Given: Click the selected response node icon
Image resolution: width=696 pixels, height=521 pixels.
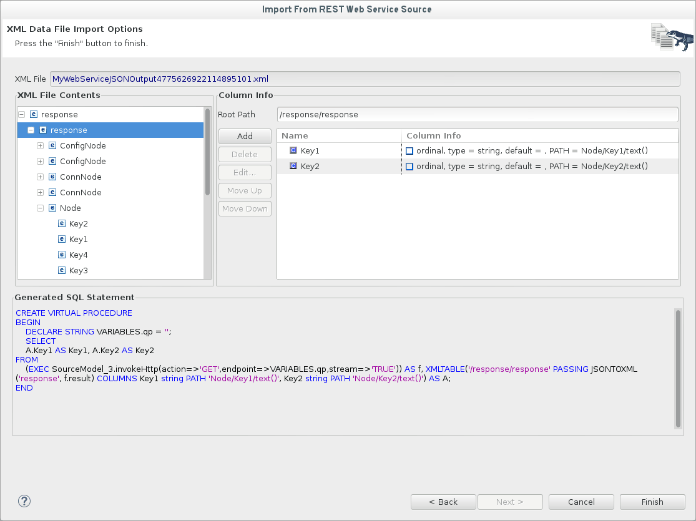Looking at the screenshot, I should click(x=43, y=130).
